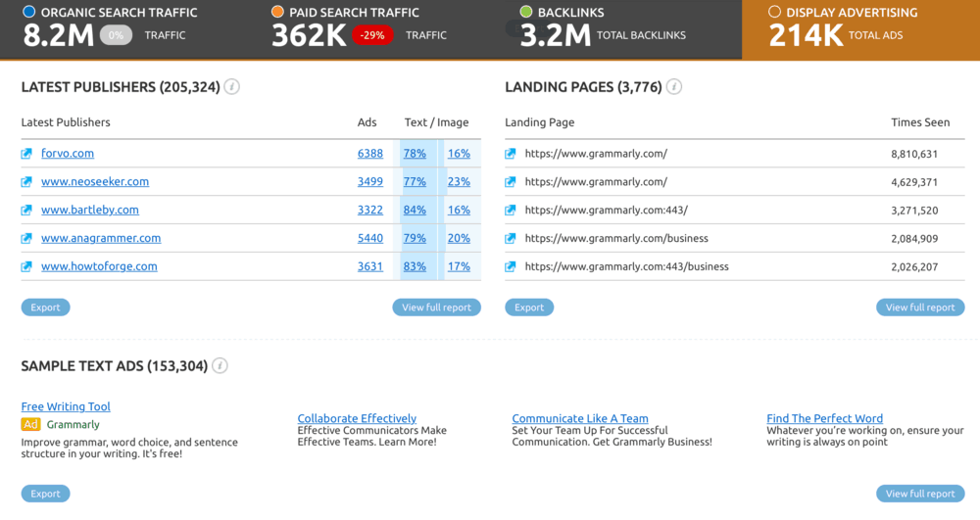This screenshot has width=980, height=520.
Task: Open external icon beside grammarly.com landing page with 8,810,631 views
Action: click(511, 154)
